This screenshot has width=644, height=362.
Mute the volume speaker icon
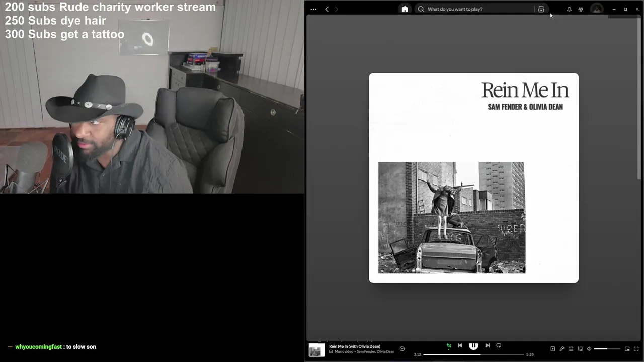coord(589,349)
